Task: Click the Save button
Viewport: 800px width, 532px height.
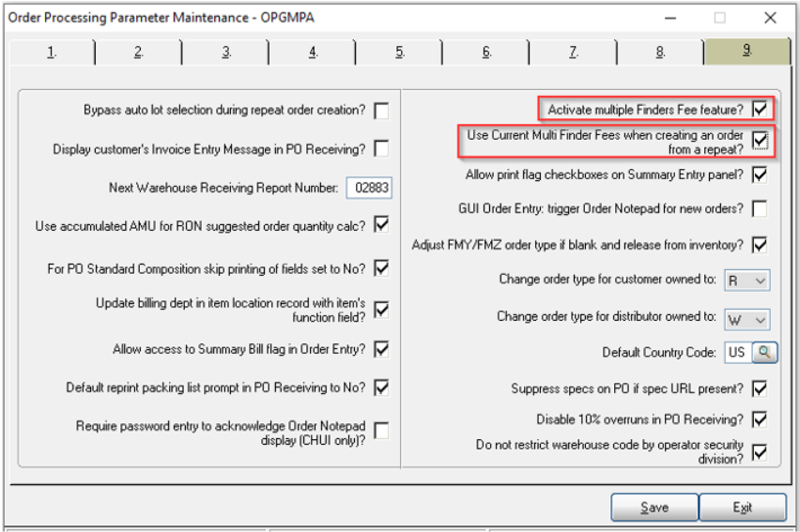Action: tap(654, 507)
